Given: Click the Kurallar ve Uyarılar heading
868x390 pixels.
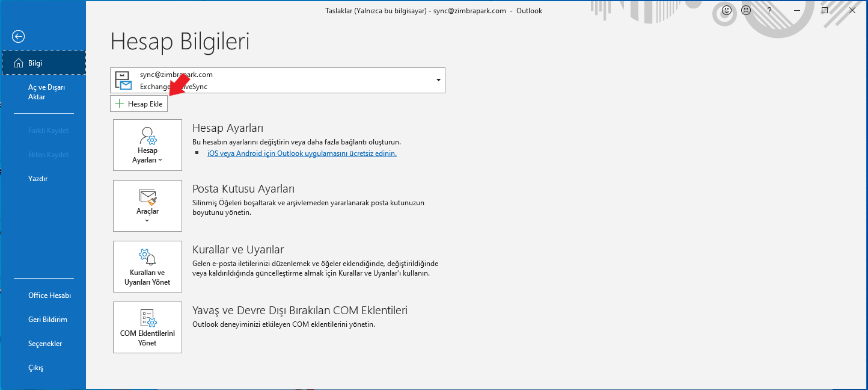Looking at the screenshot, I should [x=238, y=250].
